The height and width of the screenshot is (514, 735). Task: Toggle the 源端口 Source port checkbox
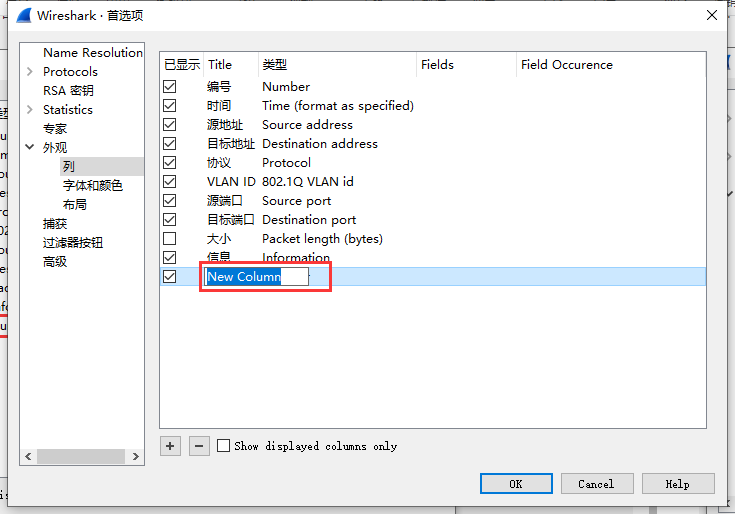(170, 201)
